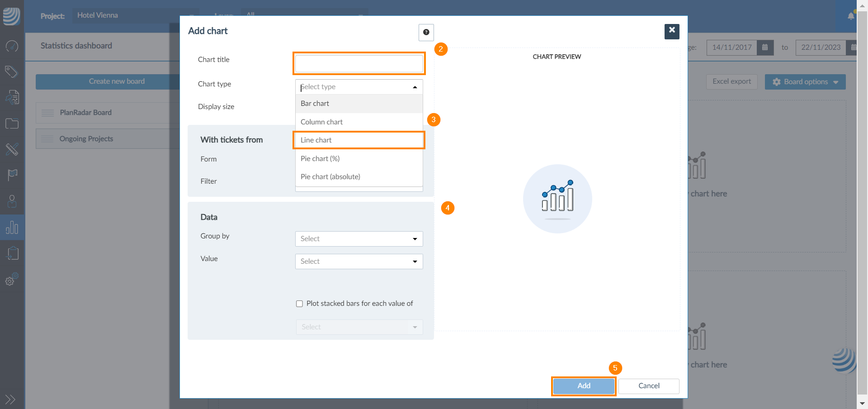Open the statistics bar chart sidebar icon
This screenshot has height=409, width=868.
pos(12,227)
